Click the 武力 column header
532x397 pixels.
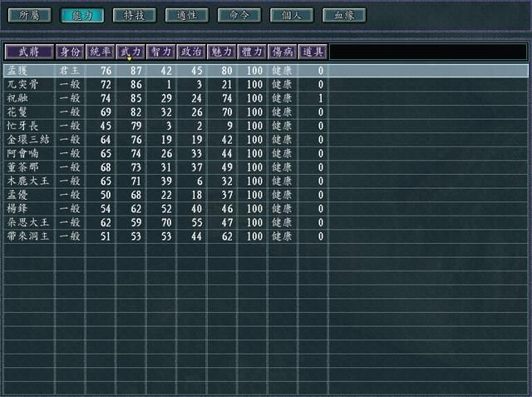click(x=131, y=52)
